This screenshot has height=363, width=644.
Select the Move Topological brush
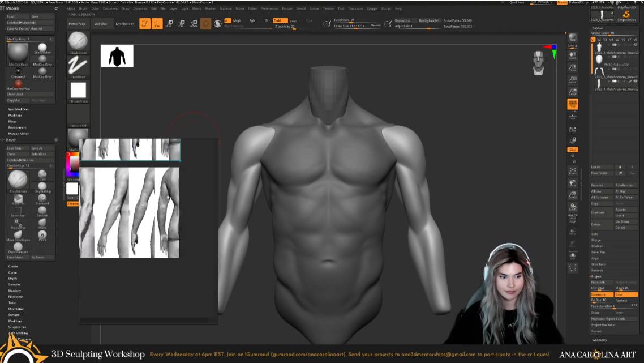click(18, 236)
